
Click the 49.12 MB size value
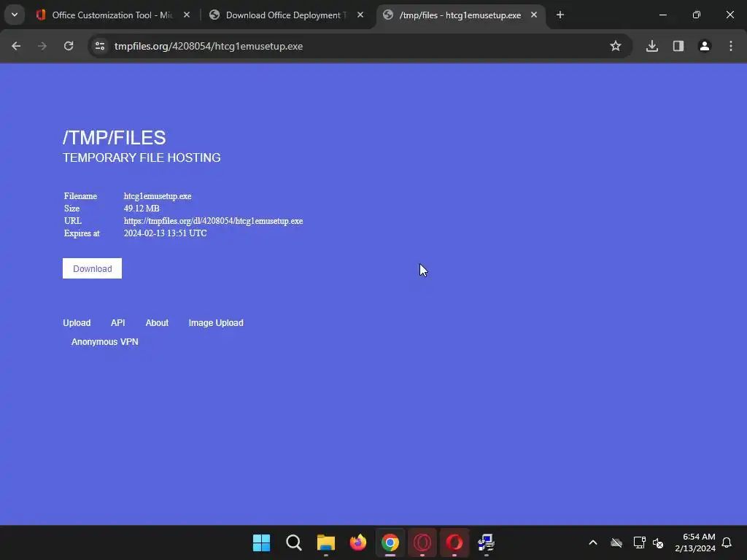pos(142,209)
